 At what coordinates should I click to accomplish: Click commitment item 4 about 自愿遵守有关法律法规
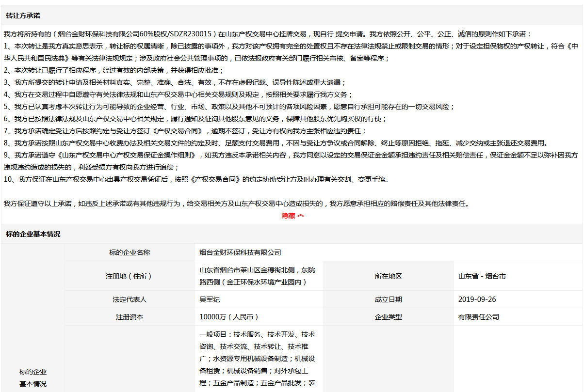(x=178, y=94)
